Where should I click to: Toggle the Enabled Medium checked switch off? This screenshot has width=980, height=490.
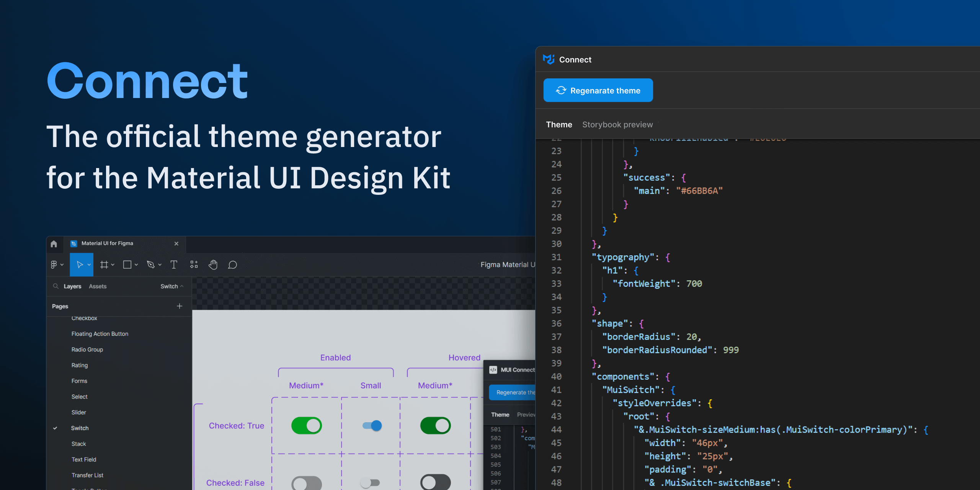[x=305, y=425]
